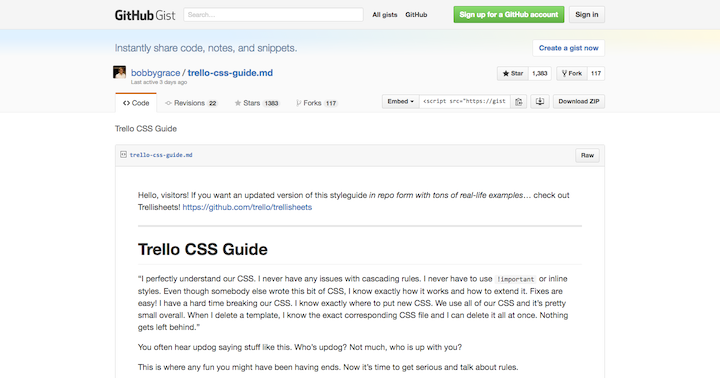This screenshot has height=378, width=720.
Task: View the 117 forks count beside Fork
Action: coord(596,73)
